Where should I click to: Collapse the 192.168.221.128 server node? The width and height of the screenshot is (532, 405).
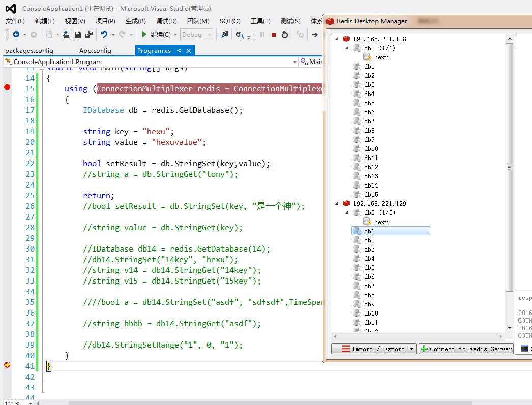click(336, 39)
